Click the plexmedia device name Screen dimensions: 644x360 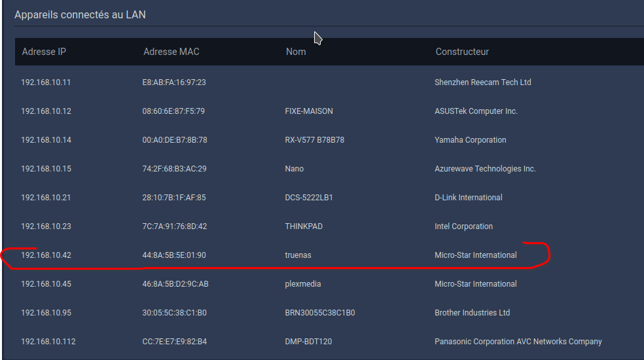pos(303,283)
